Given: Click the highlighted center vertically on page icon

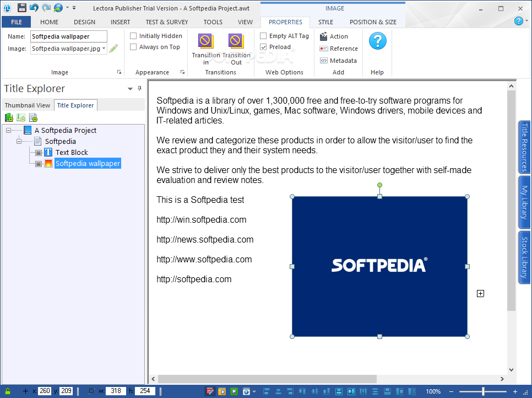Looking at the screenshot, I should click(351, 391).
